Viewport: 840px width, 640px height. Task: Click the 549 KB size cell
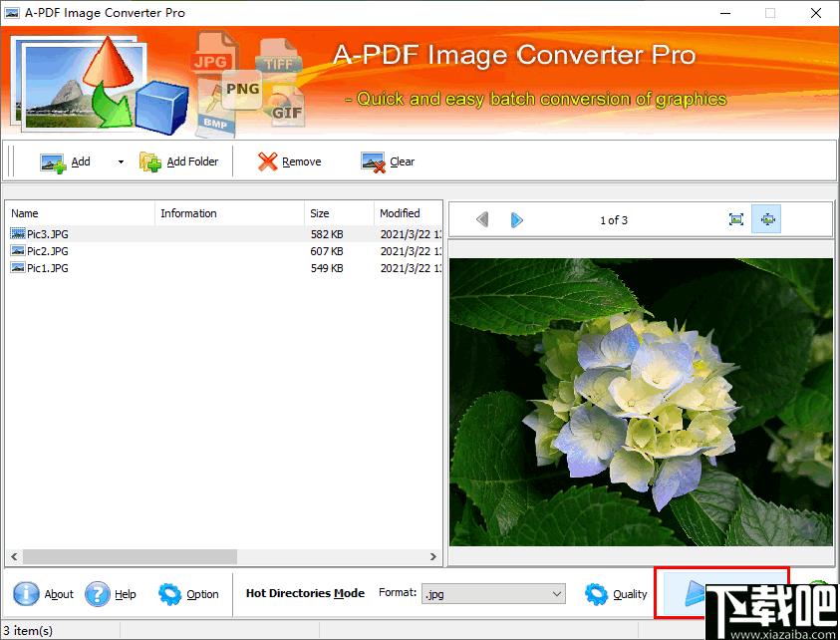327,268
